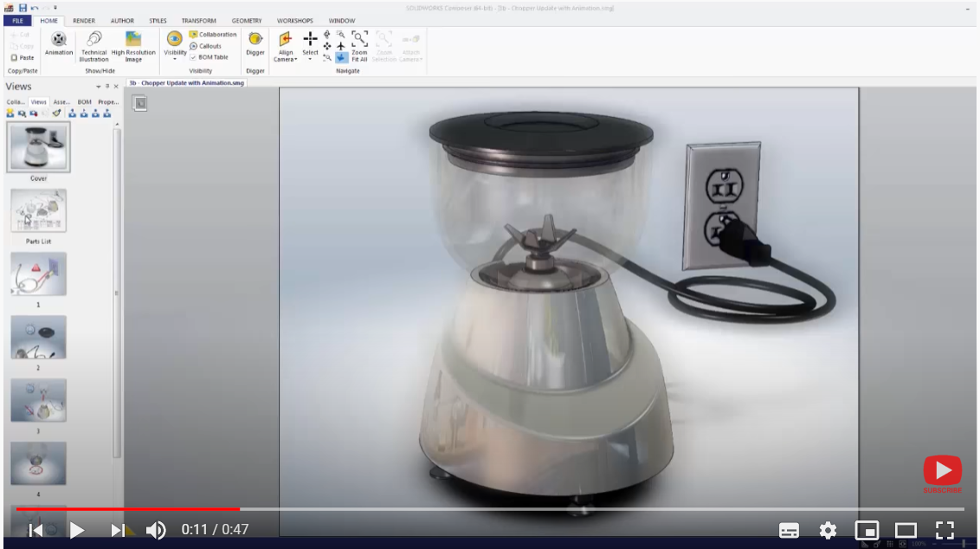Viewport: 980px width, 549px height.
Task: Select view thumbnail labeled 3
Action: (38, 400)
